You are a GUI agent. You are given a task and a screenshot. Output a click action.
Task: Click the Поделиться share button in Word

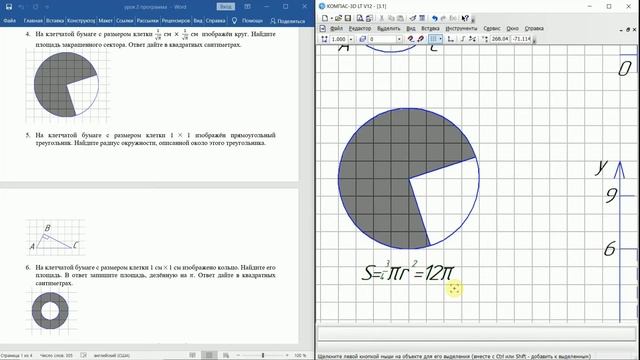pyautogui.click(x=288, y=21)
